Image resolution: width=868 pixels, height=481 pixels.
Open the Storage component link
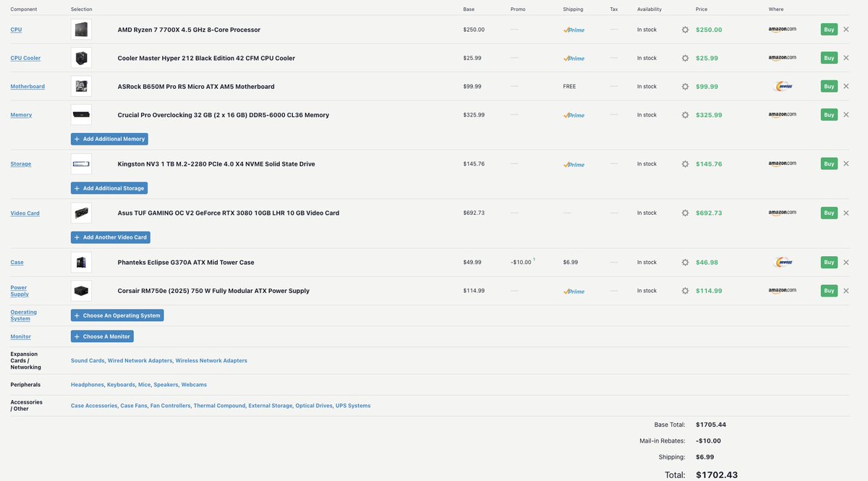(x=21, y=164)
